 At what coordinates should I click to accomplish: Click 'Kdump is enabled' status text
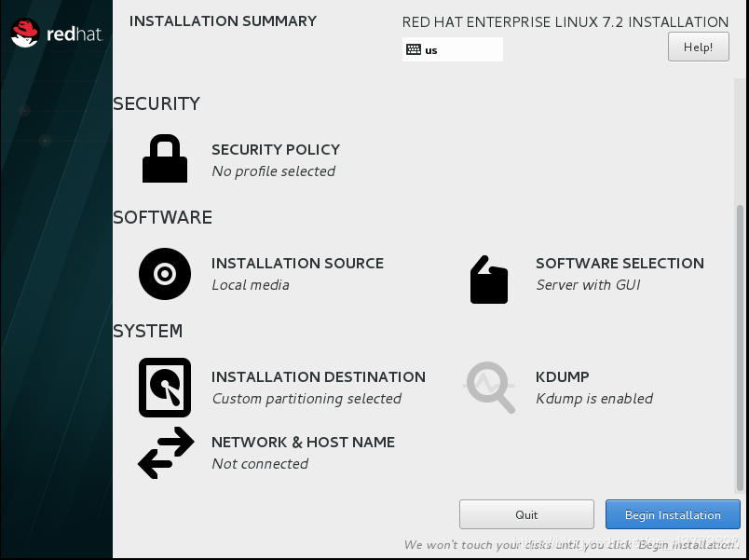tap(594, 399)
